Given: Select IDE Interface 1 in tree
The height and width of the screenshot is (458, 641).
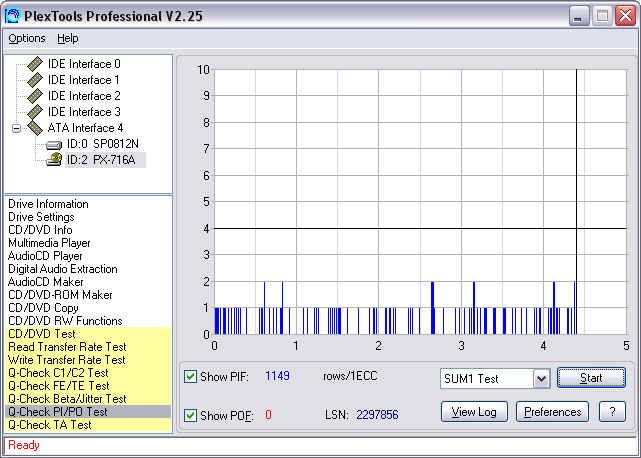Looking at the screenshot, I should tap(84, 80).
